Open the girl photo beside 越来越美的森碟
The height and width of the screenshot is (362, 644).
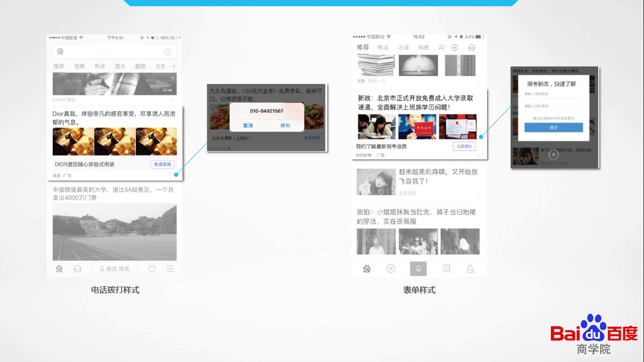coord(376,182)
